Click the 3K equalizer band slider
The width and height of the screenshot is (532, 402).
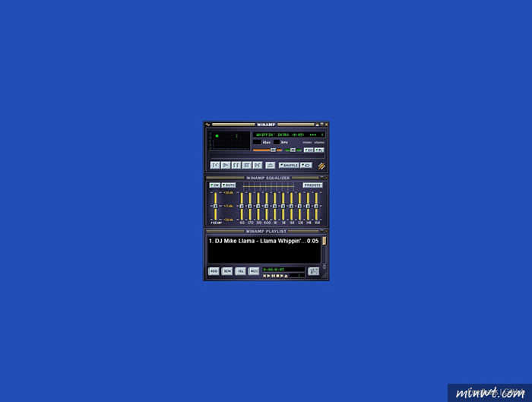tap(283, 206)
